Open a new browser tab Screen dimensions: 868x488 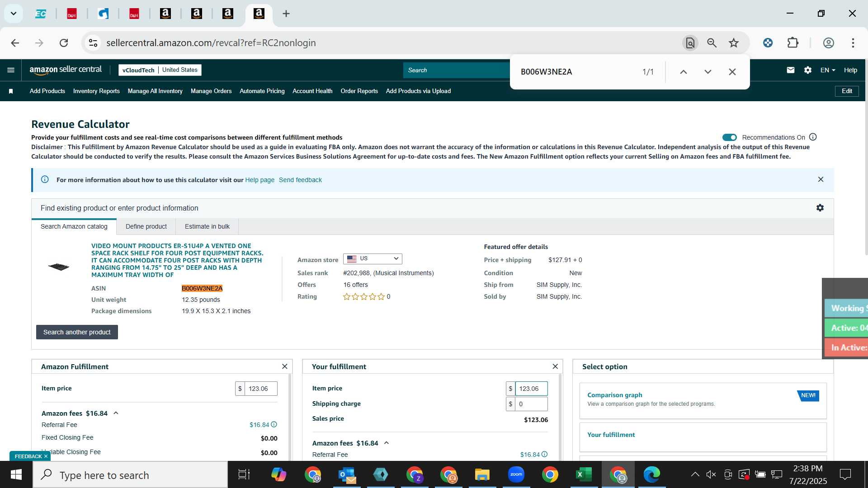(286, 14)
